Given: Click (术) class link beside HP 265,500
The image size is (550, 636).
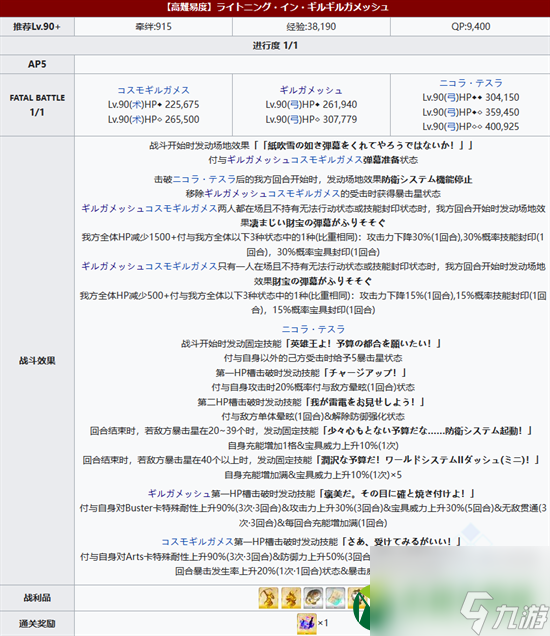Looking at the screenshot, I should pos(137,119).
